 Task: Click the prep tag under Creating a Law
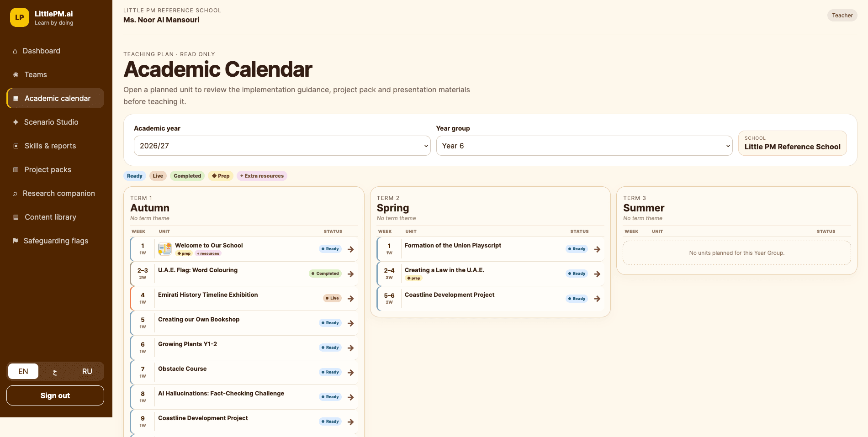(x=413, y=278)
